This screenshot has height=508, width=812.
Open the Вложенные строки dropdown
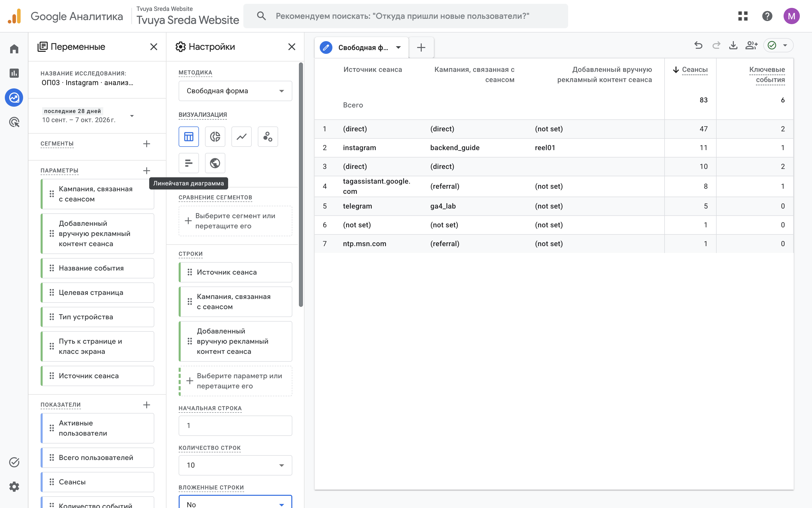click(x=235, y=502)
